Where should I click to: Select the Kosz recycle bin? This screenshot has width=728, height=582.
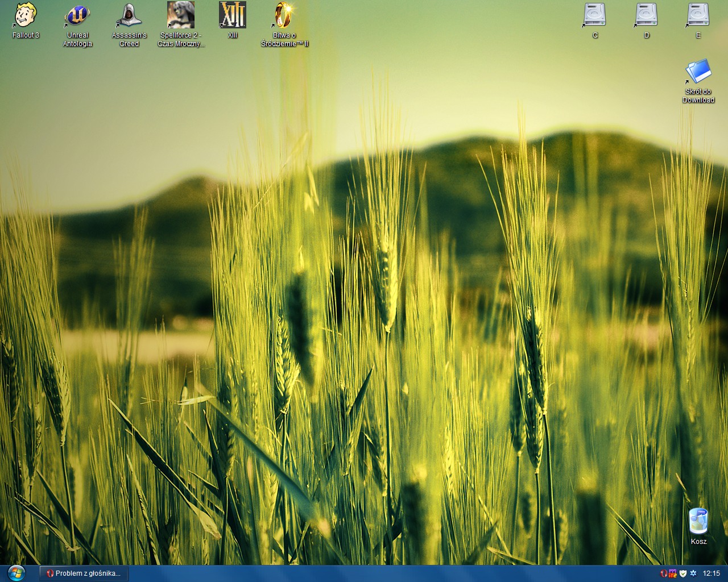(x=698, y=521)
